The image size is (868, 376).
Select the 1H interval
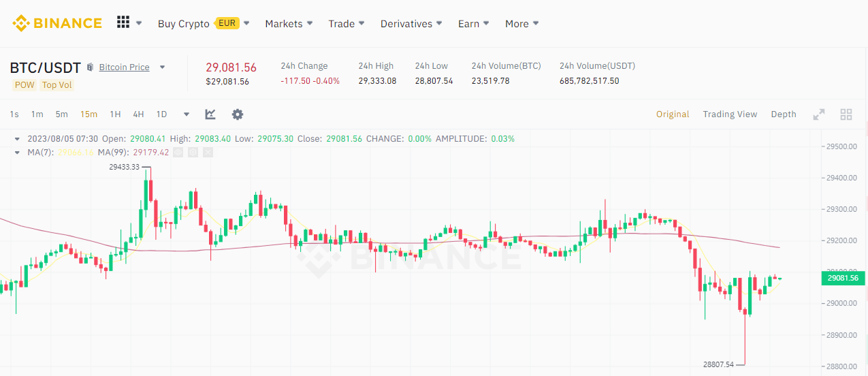[x=115, y=114]
